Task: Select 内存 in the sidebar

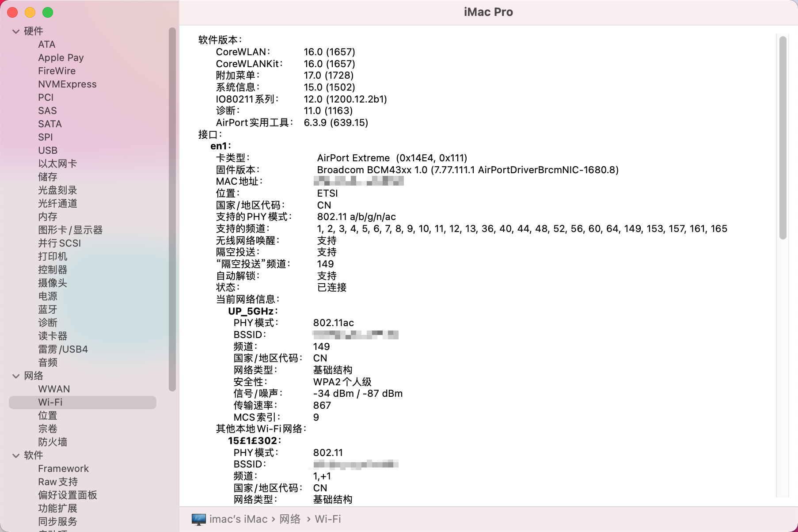Action: 48,217
